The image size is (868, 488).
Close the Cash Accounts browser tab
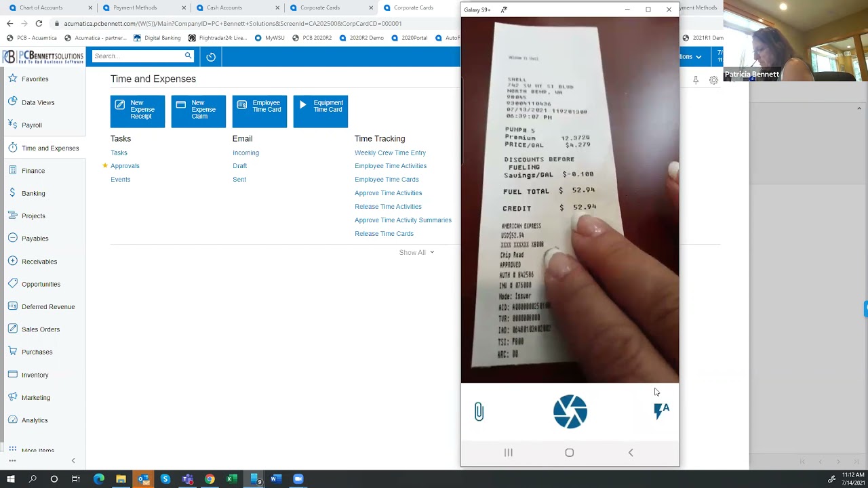pos(277,7)
